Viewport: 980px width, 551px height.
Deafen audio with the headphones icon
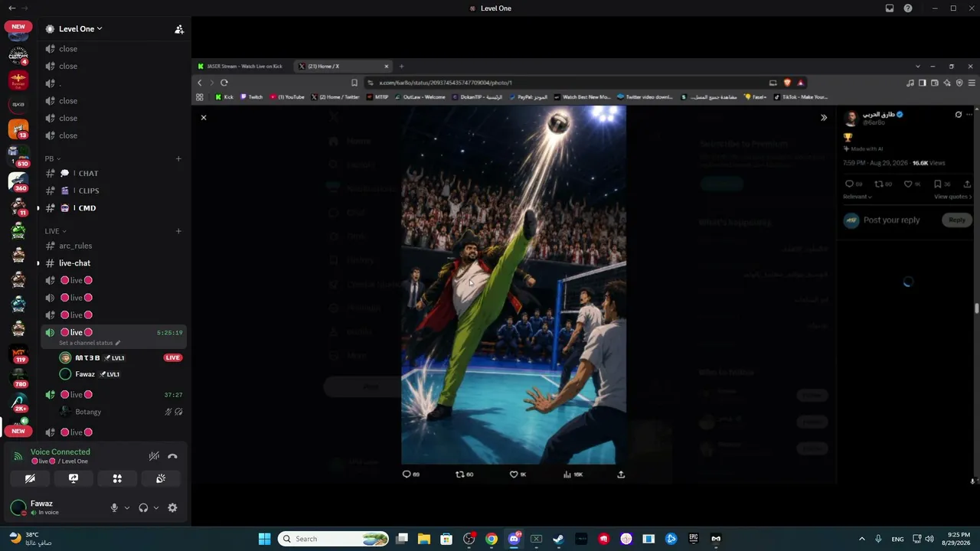143,507
